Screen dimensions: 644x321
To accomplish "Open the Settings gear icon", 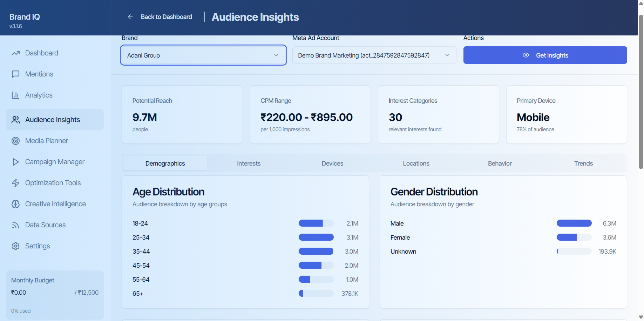I will (x=16, y=246).
